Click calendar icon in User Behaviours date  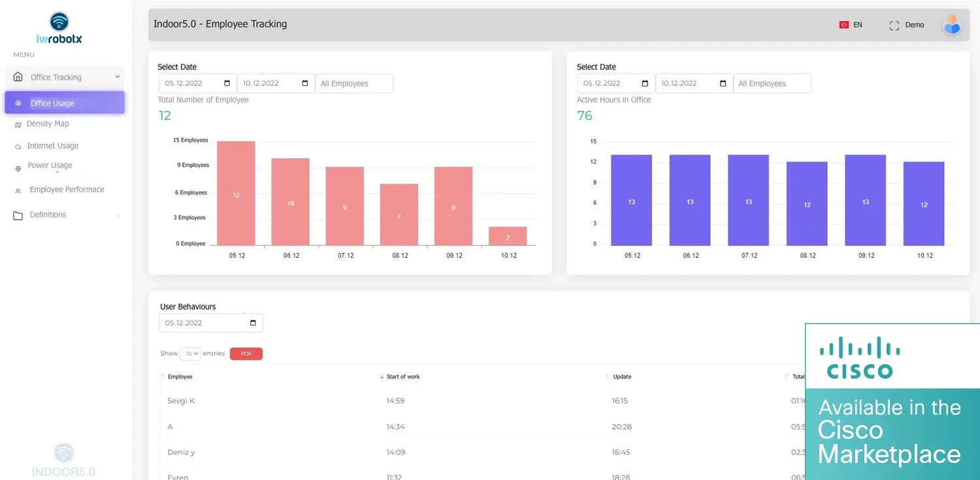pos(253,323)
